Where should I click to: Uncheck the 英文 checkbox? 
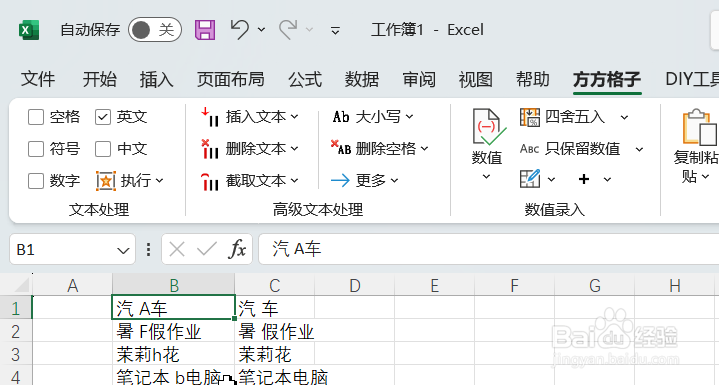[103, 117]
